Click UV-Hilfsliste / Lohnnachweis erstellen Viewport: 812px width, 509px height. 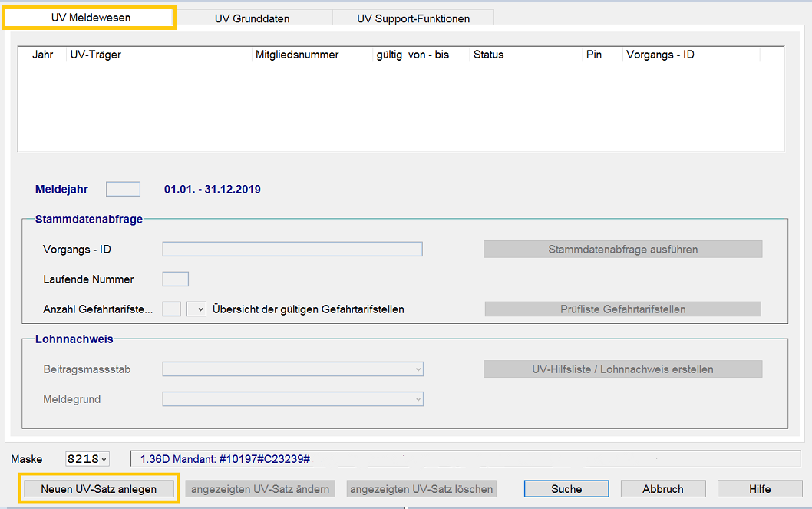pos(622,369)
